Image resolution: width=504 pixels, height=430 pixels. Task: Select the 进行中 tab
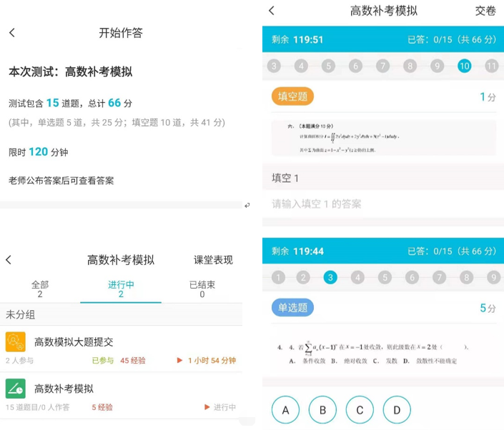coord(121,289)
